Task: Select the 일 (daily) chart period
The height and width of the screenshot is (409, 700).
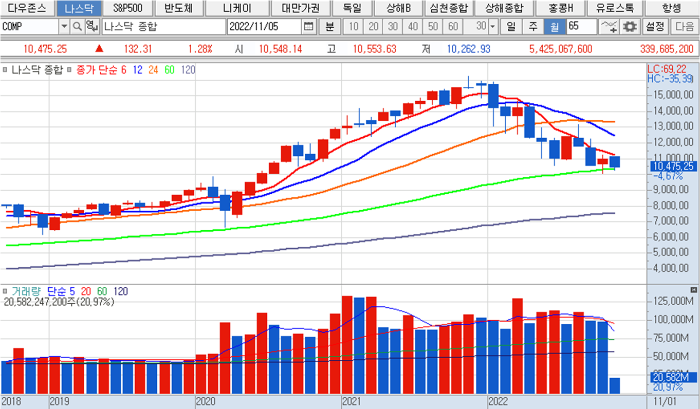Action: click(511, 26)
